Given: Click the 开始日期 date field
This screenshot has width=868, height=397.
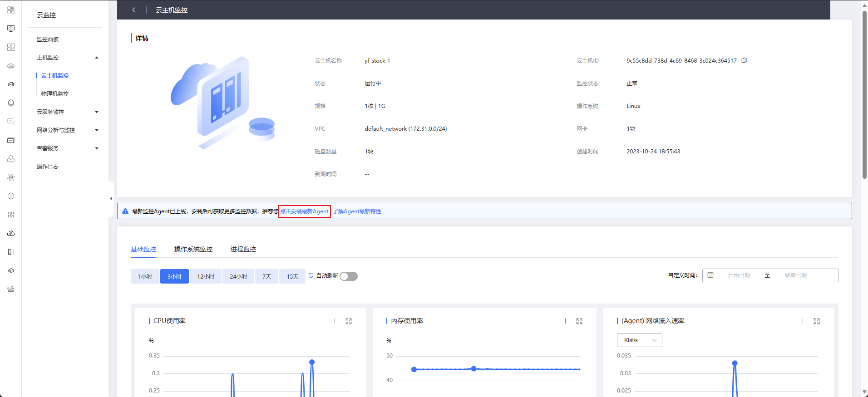Looking at the screenshot, I should pos(739,275).
